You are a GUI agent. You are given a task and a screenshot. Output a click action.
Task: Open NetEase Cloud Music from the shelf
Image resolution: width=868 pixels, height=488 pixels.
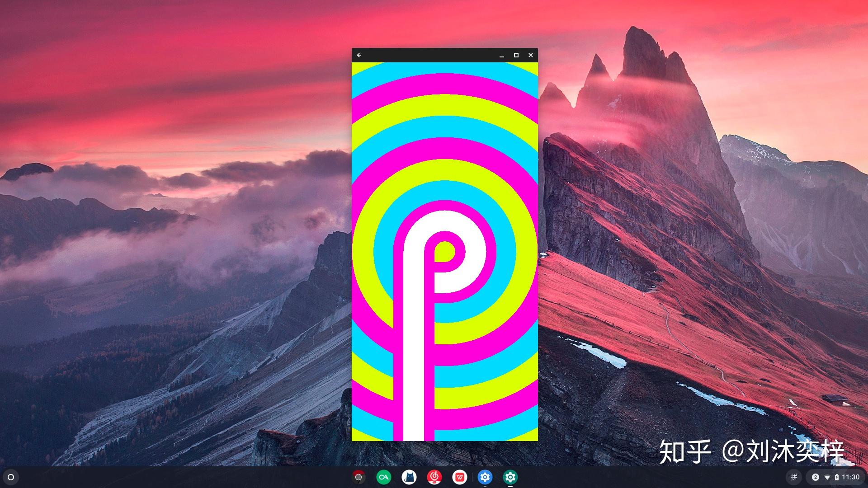(434, 477)
